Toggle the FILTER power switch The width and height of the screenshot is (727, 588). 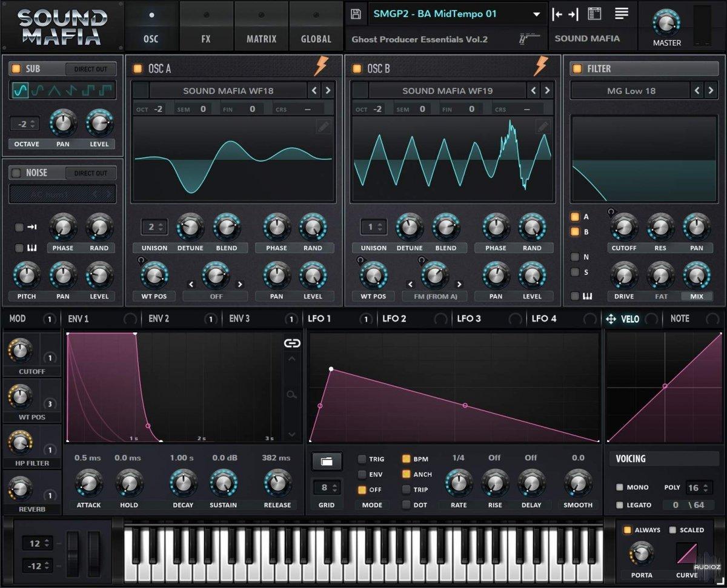click(576, 68)
